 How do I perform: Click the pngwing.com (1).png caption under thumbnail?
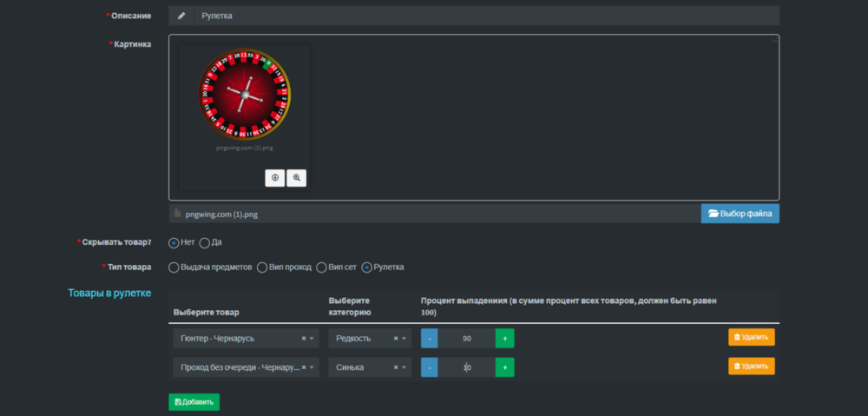[244, 148]
